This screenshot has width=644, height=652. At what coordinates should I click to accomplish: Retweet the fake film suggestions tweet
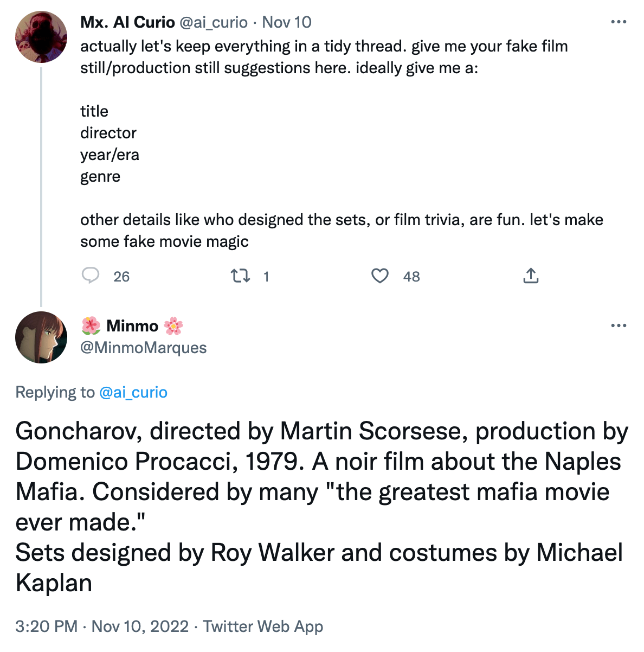[x=241, y=276]
